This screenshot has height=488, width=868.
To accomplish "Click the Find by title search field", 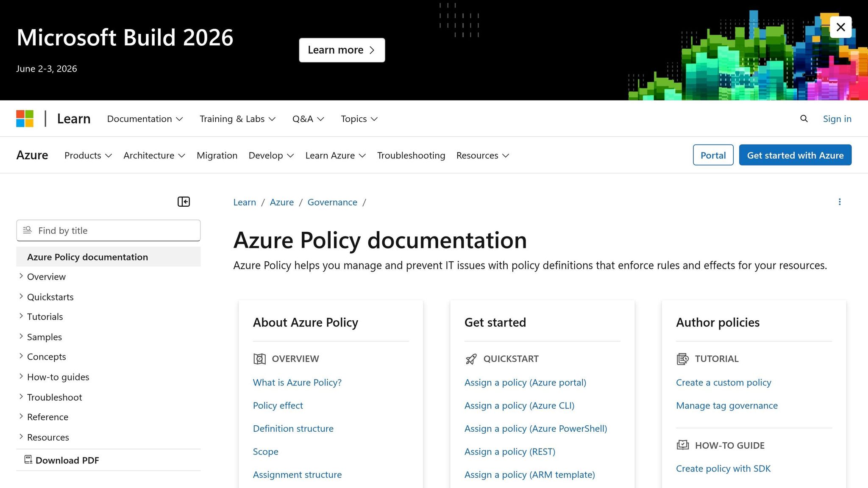I will 108,230.
